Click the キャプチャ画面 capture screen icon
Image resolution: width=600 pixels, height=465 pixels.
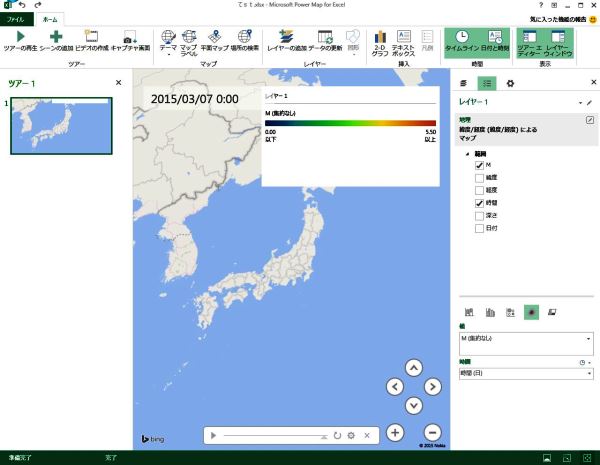(x=130, y=41)
